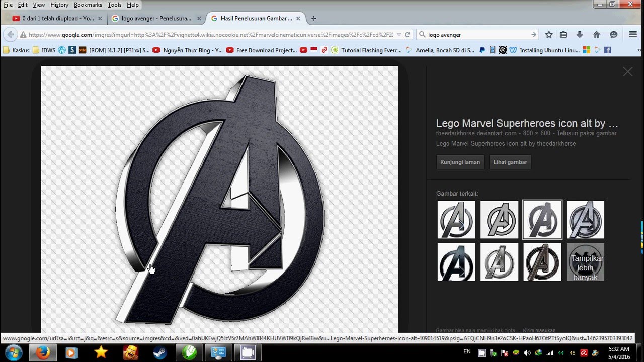Open the View menu
This screenshot has width=644, height=362.
[39, 5]
